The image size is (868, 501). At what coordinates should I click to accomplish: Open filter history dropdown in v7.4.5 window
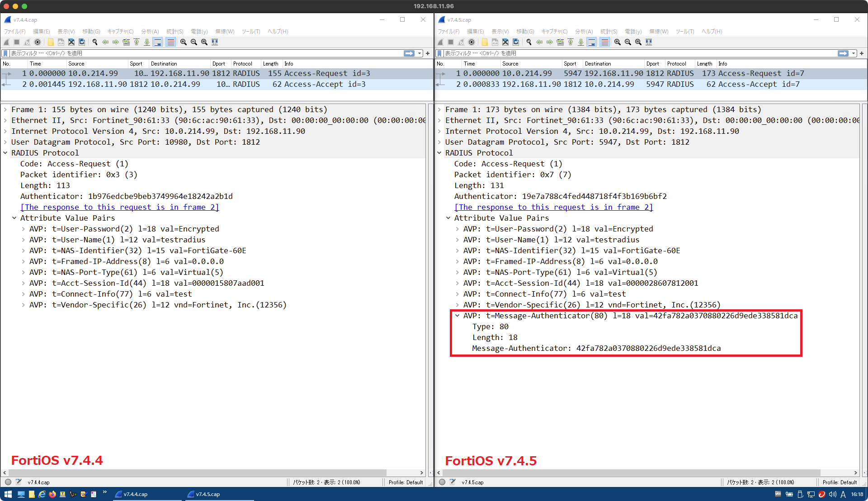tap(854, 53)
